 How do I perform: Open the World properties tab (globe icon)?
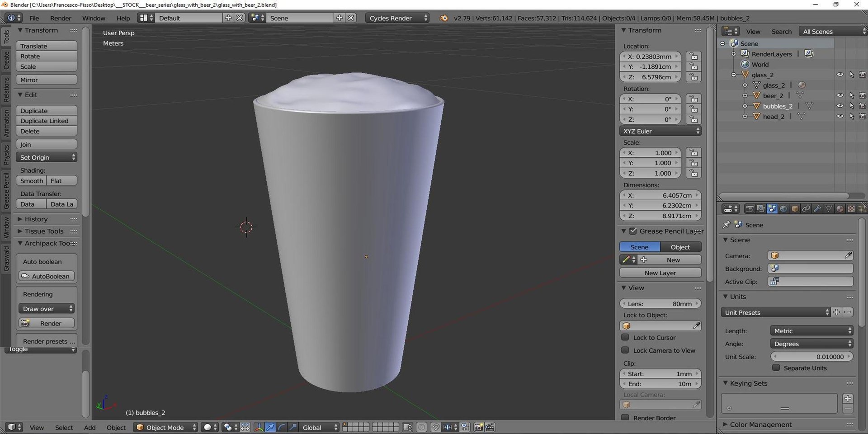(783, 209)
